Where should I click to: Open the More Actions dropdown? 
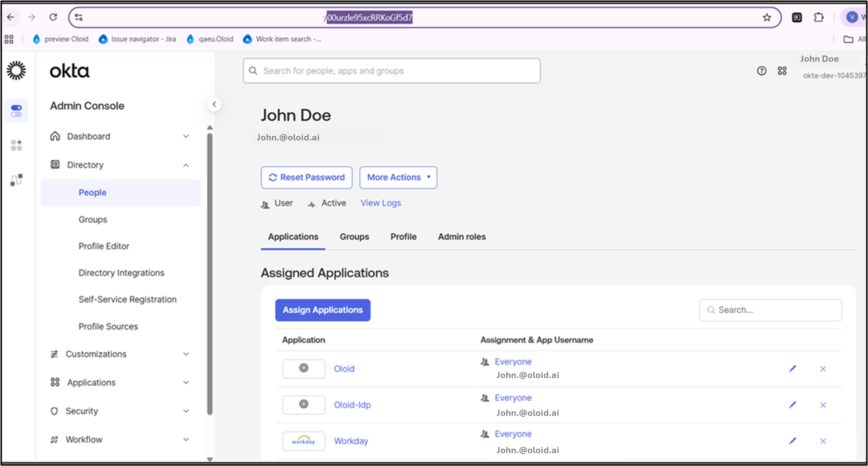(x=398, y=177)
